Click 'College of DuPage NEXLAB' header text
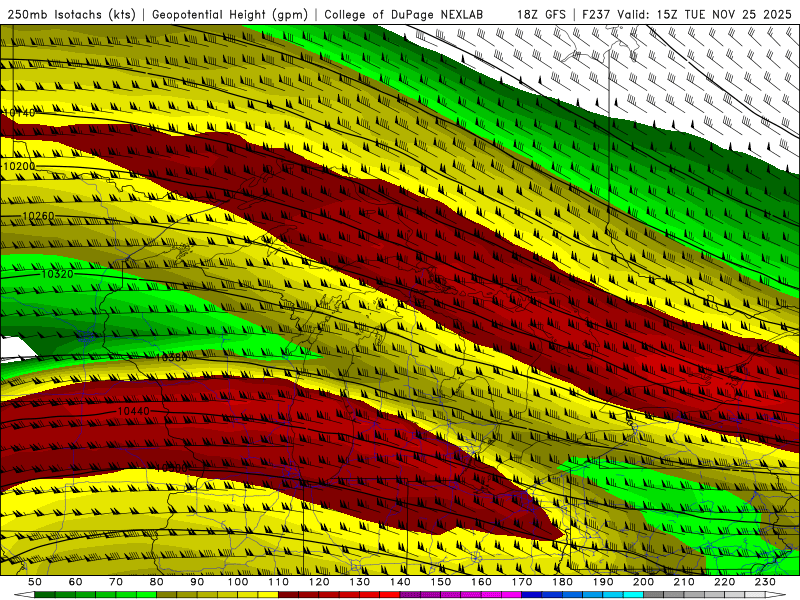800x600 pixels. click(404, 14)
